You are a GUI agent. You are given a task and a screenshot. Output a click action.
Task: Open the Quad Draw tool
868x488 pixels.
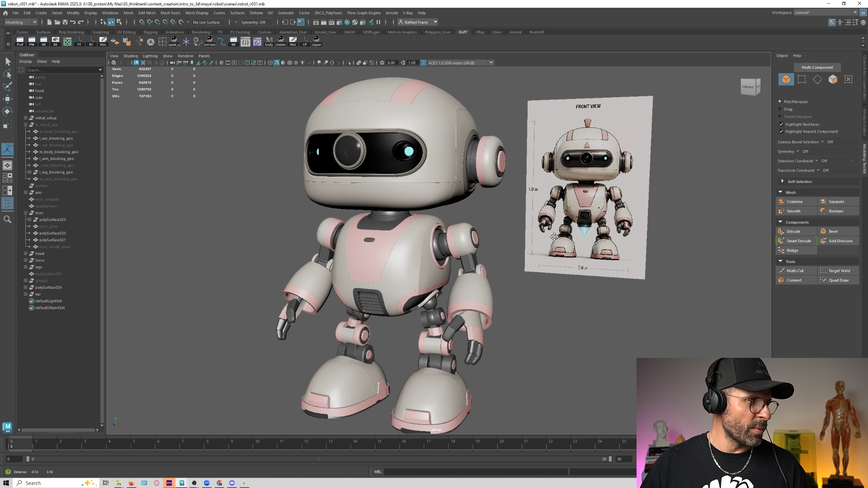pyautogui.click(x=838, y=280)
